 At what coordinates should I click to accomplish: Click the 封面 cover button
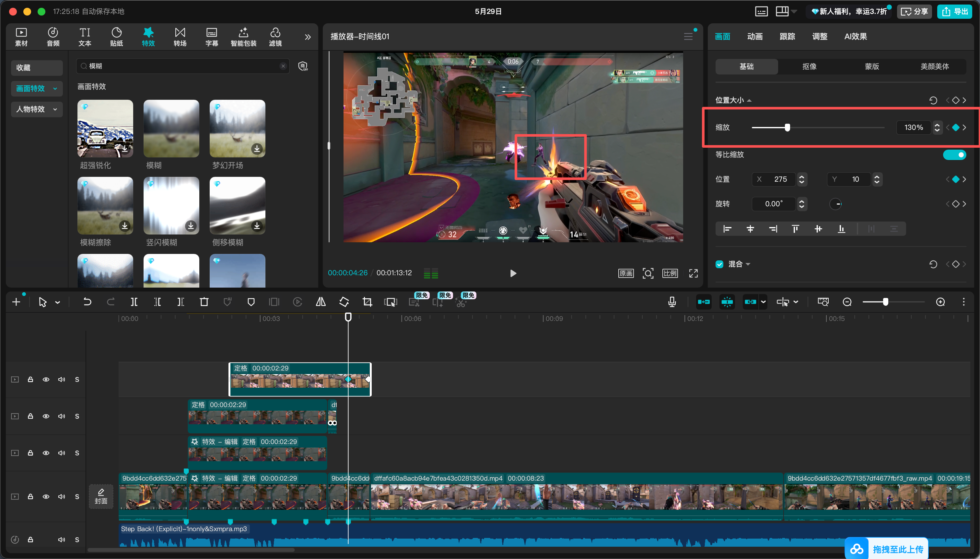(x=101, y=497)
